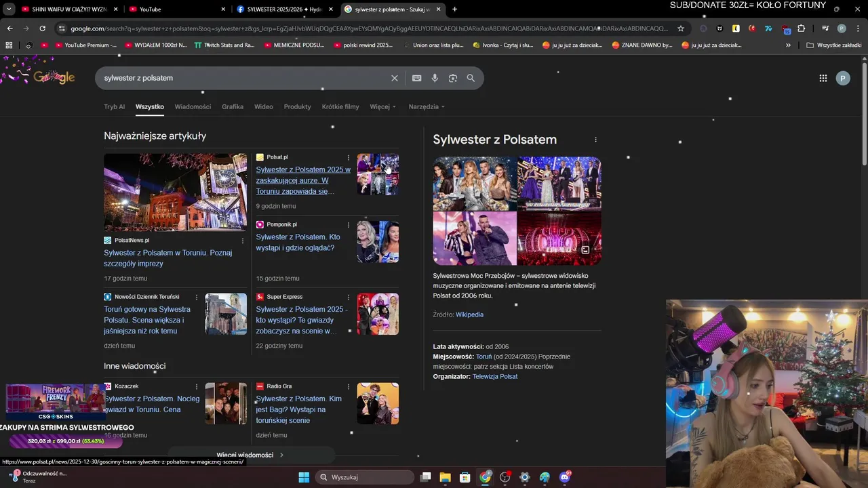Switch to Produkty search tab
868x488 pixels.
tap(297, 106)
